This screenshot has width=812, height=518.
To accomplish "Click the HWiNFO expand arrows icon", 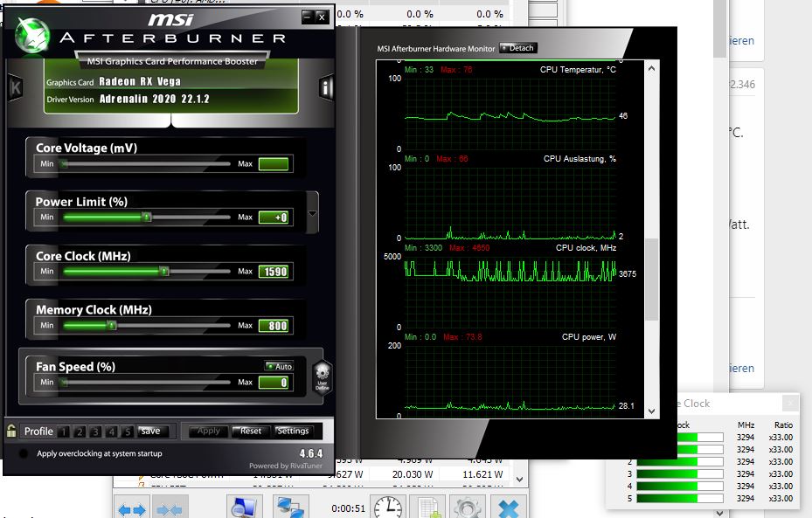I will pos(131,509).
